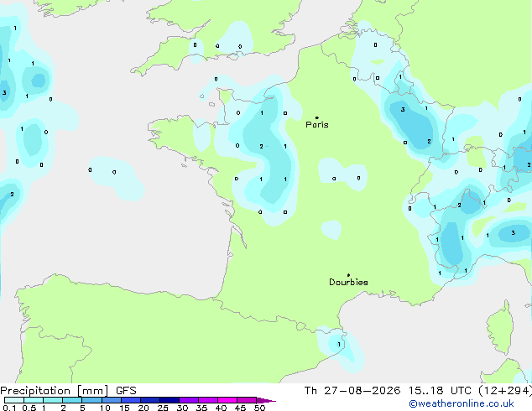Click the '25' legend scale label
The image size is (532, 411).
pyautogui.click(x=163, y=408)
